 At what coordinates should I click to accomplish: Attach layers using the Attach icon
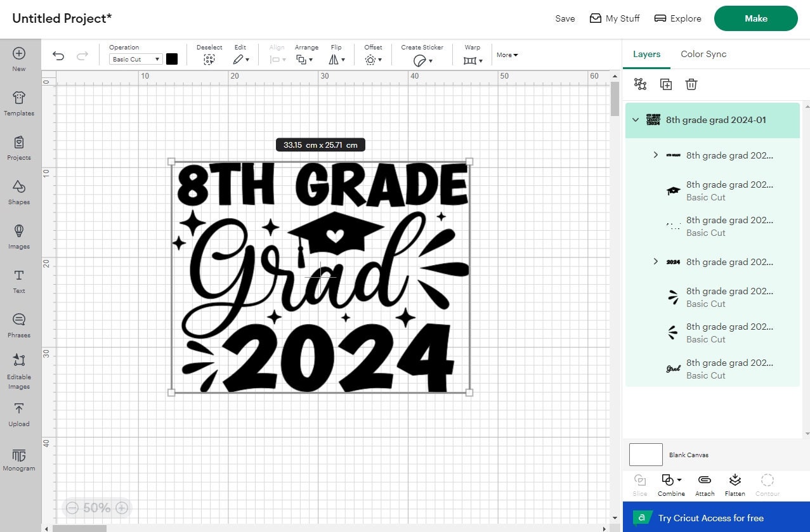tap(704, 484)
